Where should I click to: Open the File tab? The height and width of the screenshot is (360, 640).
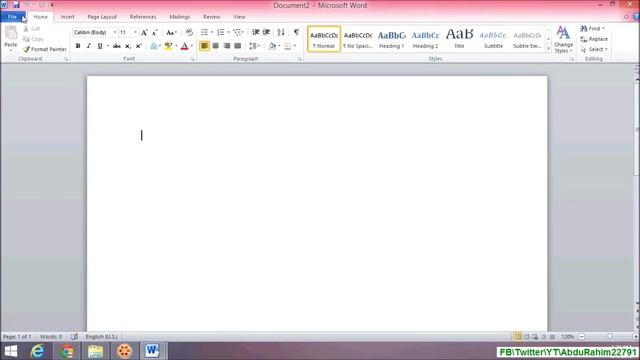(13, 17)
